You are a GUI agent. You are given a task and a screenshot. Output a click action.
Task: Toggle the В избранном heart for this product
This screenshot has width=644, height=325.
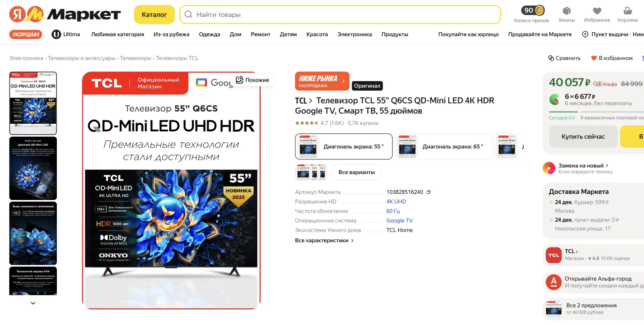pos(594,58)
